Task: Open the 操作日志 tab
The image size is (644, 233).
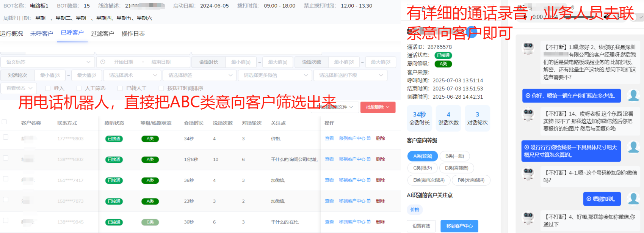Action: pos(133,34)
